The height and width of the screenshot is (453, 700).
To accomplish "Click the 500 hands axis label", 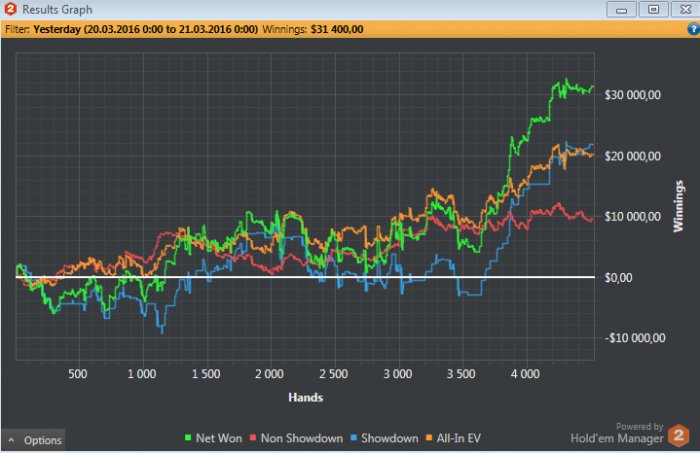I will coord(78,374).
